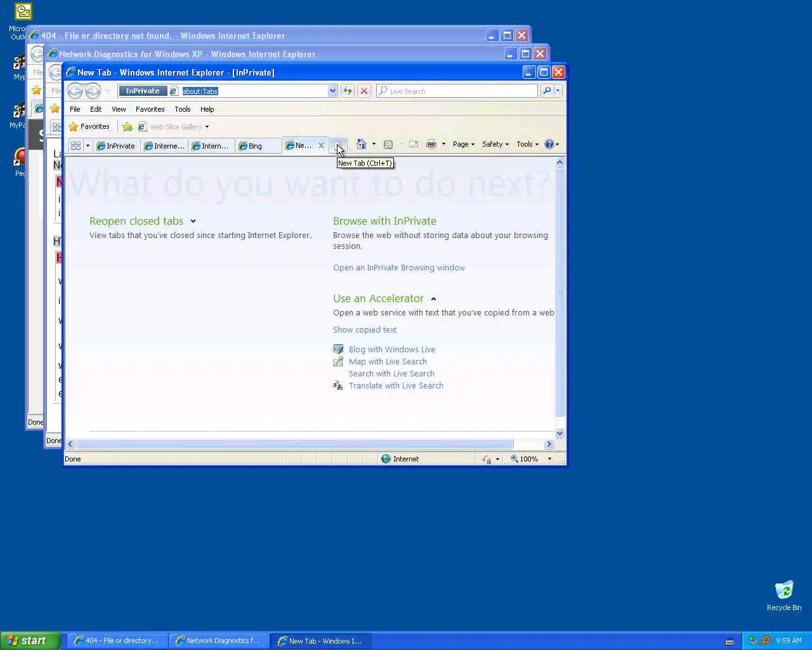Open the Print options dropdown arrow
812x650 pixels.
click(443, 144)
